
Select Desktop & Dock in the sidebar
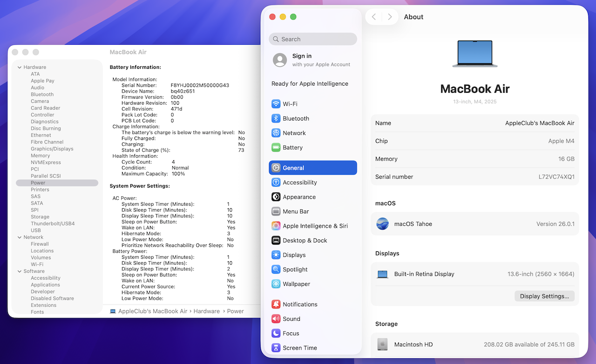point(305,240)
